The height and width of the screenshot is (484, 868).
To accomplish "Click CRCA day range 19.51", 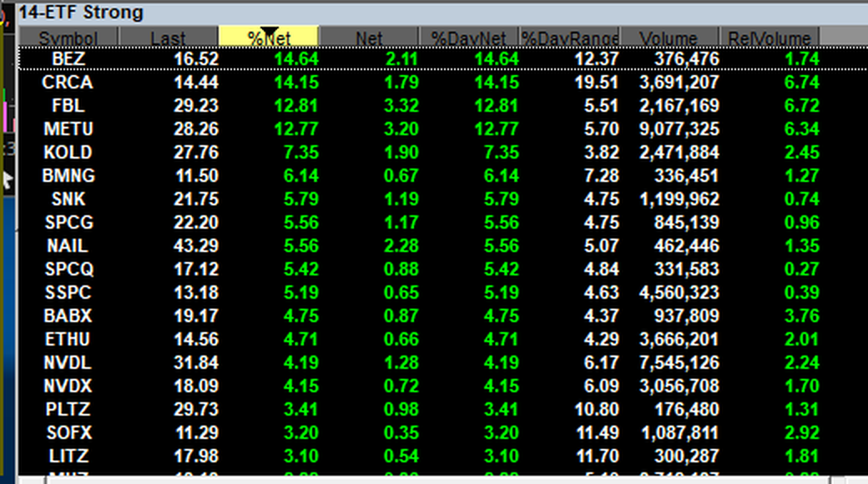I will [597, 82].
